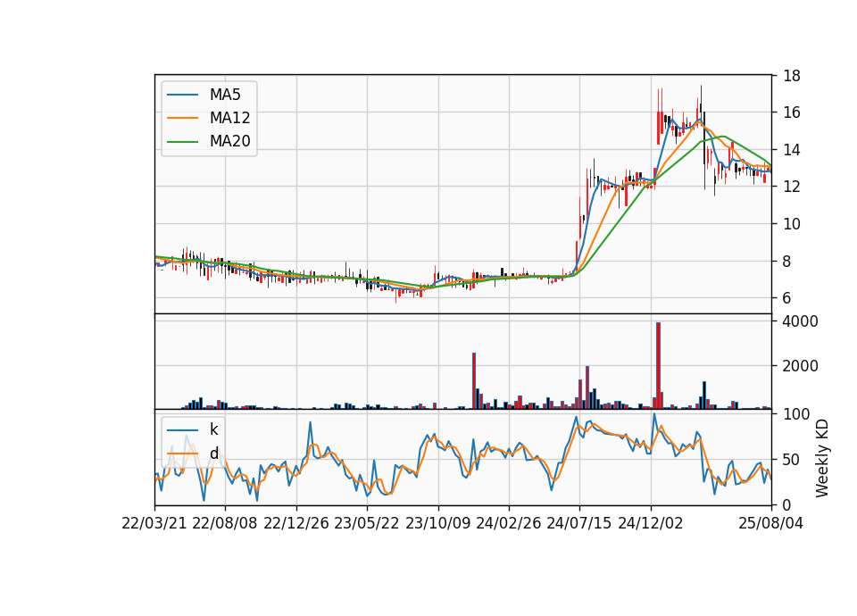Click the 22/12/26 date tick label
857x616 pixels.
pos(296,523)
